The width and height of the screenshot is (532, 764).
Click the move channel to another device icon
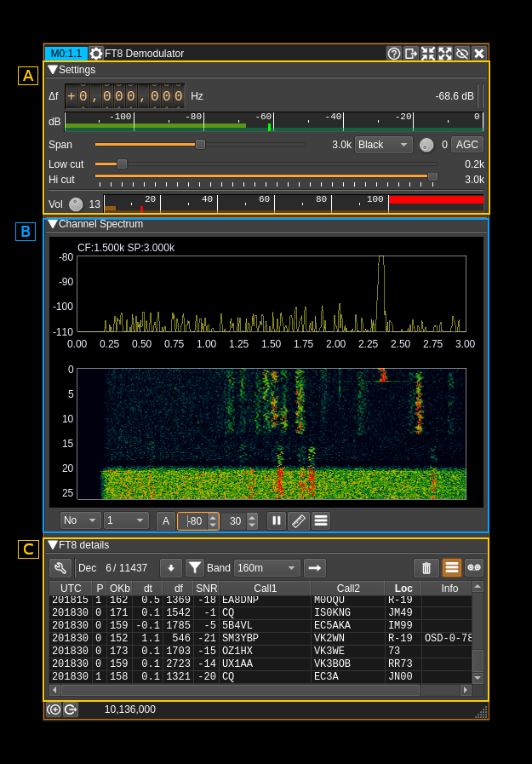pos(411,54)
